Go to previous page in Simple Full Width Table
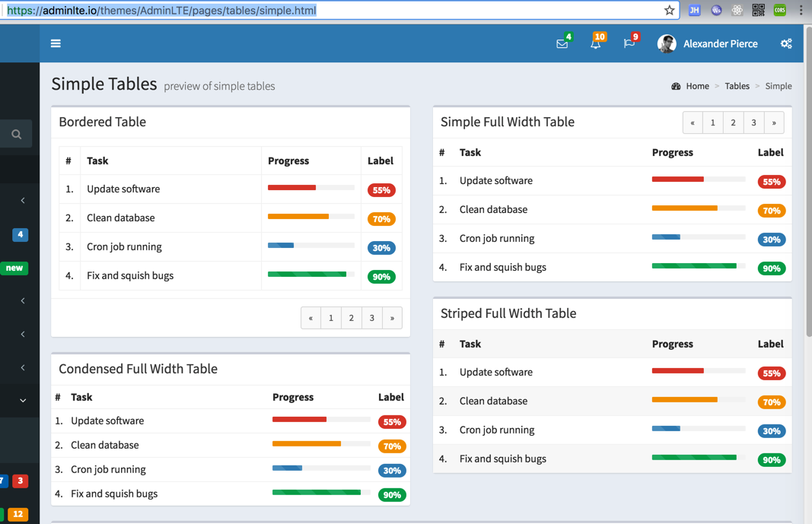812x524 pixels. [x=693, y=122]
